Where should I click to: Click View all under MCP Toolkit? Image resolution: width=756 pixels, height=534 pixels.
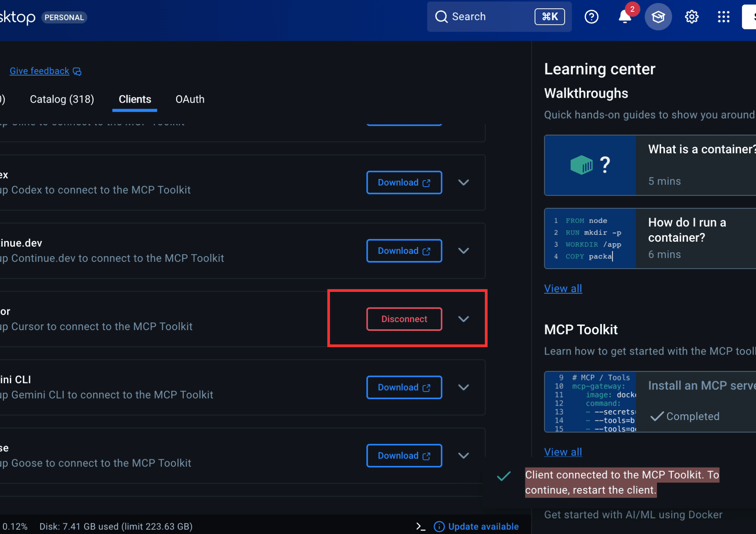[x=563, y=452]
